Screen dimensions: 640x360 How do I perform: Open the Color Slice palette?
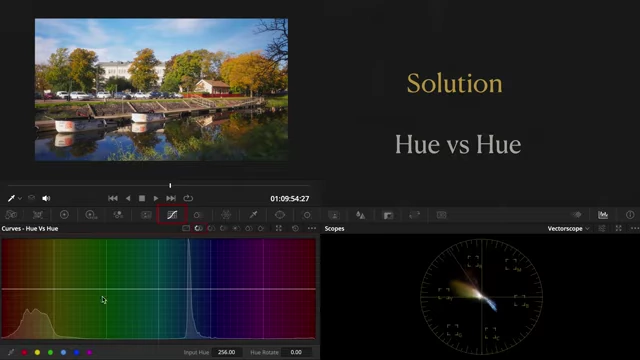point(198,215)
